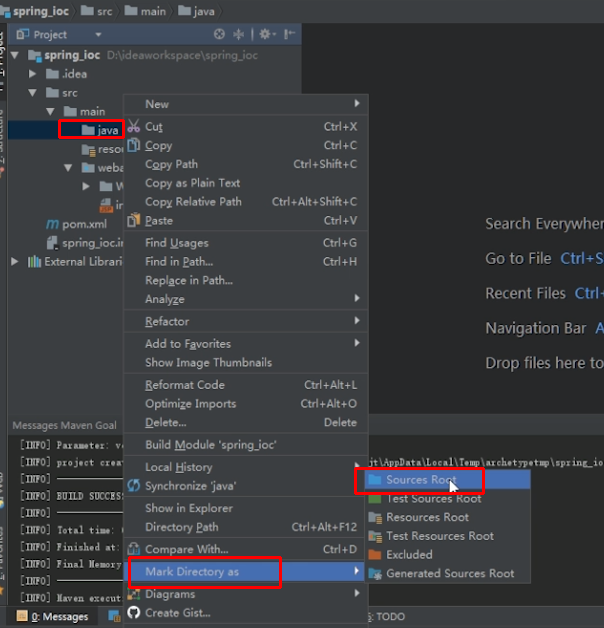Image resolution: width=604 pixels, height=628 pixels.
Task: Choose Find Usages menu entry
Action: (x=177, y=243)
